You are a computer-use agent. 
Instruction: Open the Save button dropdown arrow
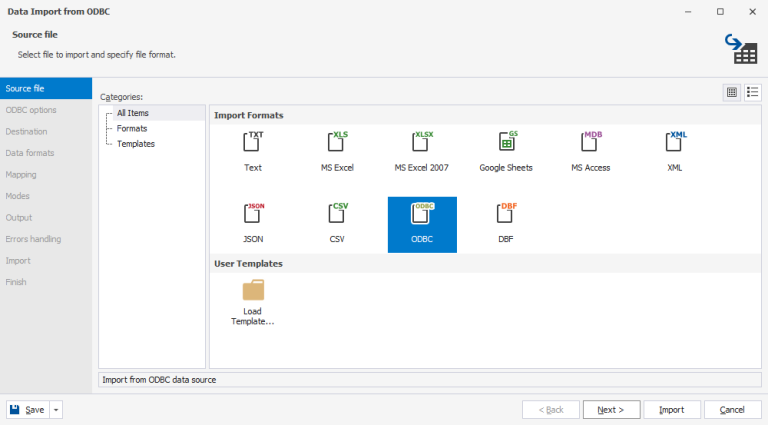(56, 410)
